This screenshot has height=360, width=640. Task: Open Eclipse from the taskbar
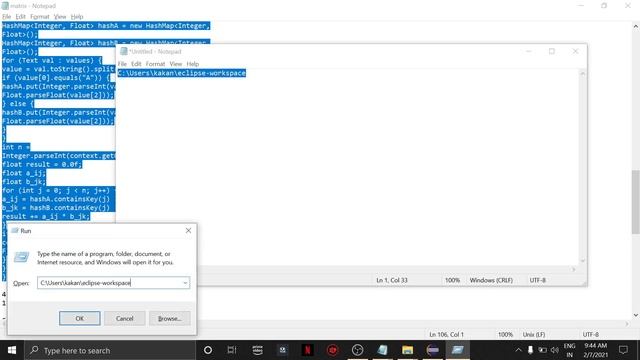coord(433,350)
